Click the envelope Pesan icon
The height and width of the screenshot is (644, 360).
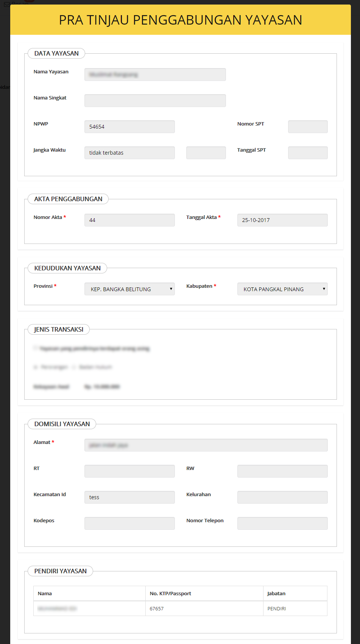click(x=7, y=4)
